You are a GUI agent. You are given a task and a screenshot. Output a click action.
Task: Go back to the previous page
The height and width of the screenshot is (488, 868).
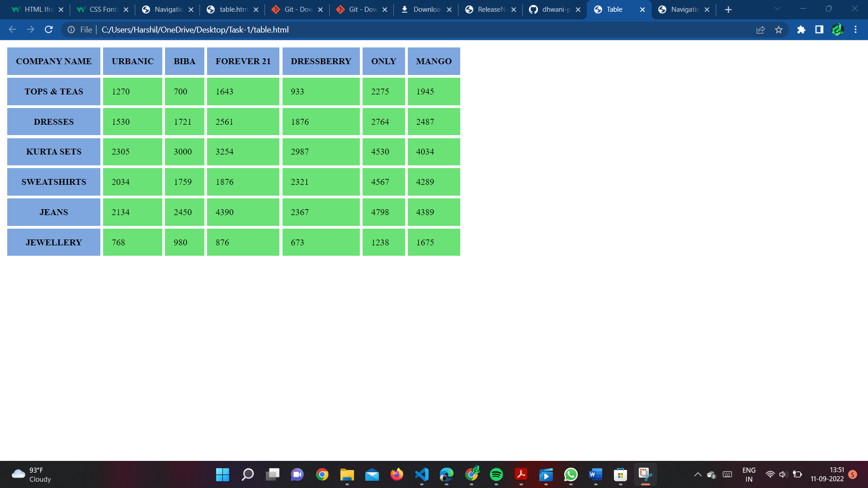pos(12,30)
